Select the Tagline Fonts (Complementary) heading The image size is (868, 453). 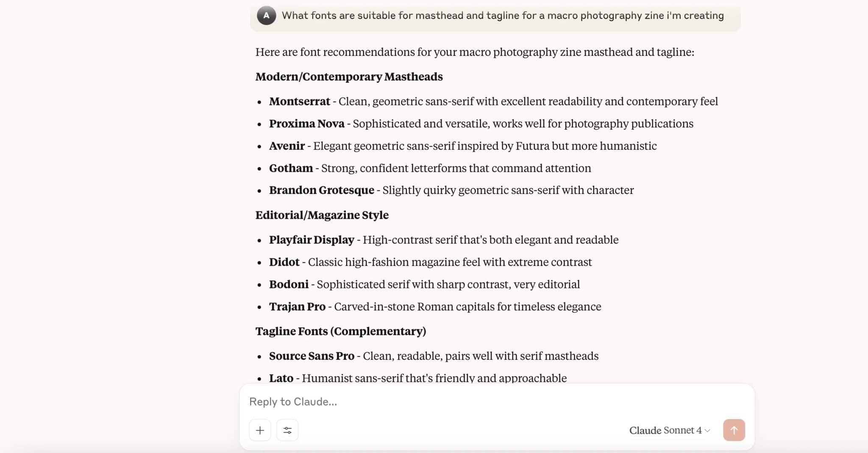point(340,331)
